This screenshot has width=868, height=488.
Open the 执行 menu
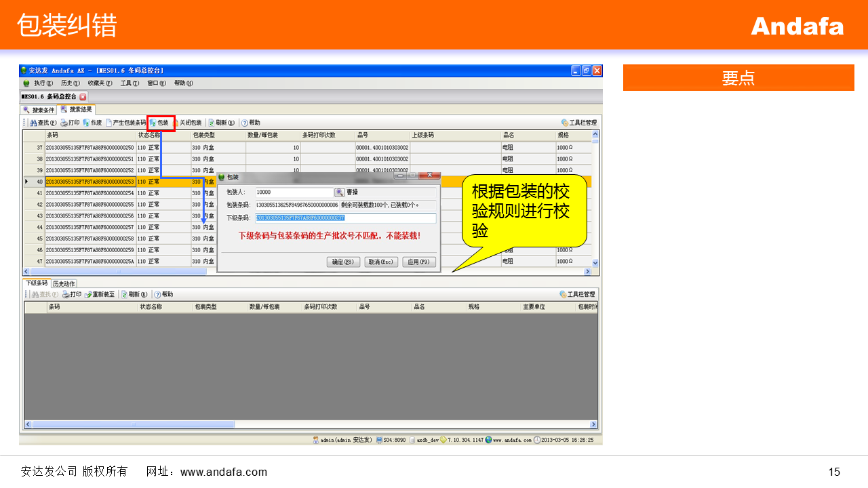click(43, 83)
